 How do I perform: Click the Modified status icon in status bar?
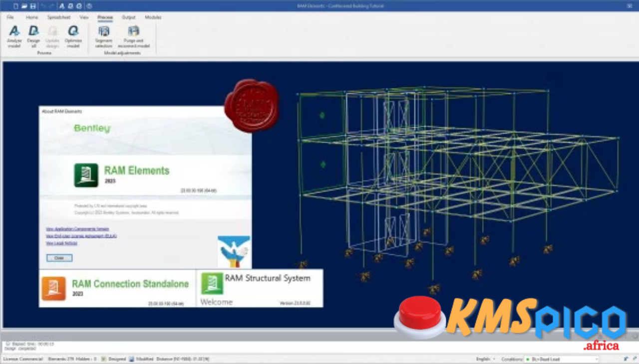point(131,359)
